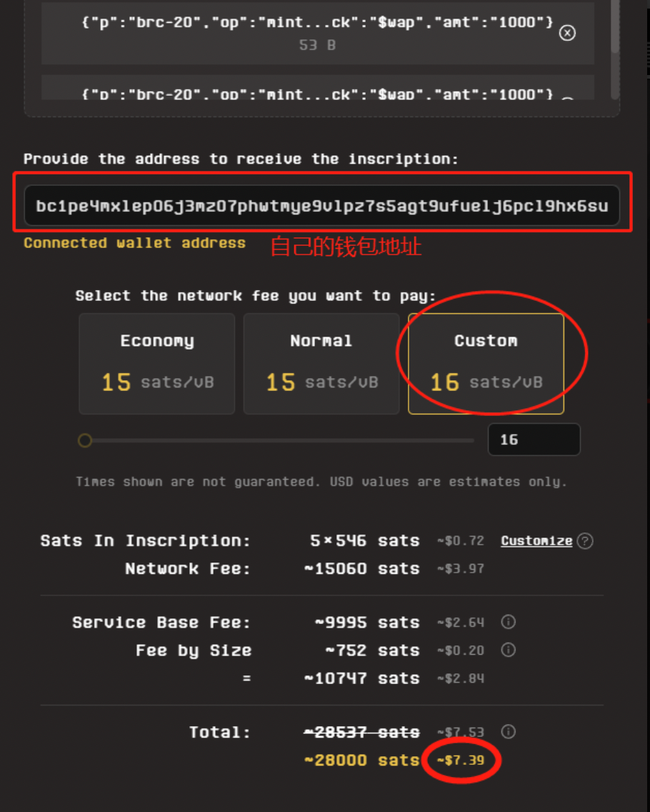Click the struck-through ~28537 sats total

pyautogui.click(x=361, y=732)
